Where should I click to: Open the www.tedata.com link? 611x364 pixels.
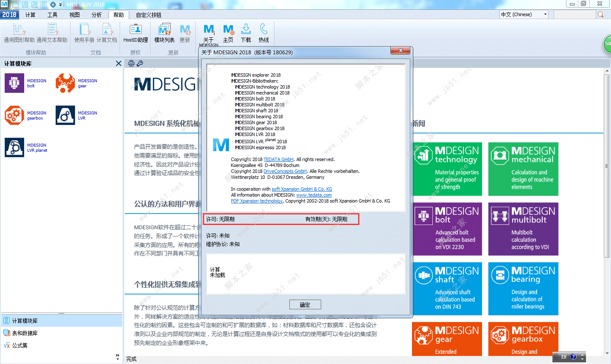coord(314,195)
